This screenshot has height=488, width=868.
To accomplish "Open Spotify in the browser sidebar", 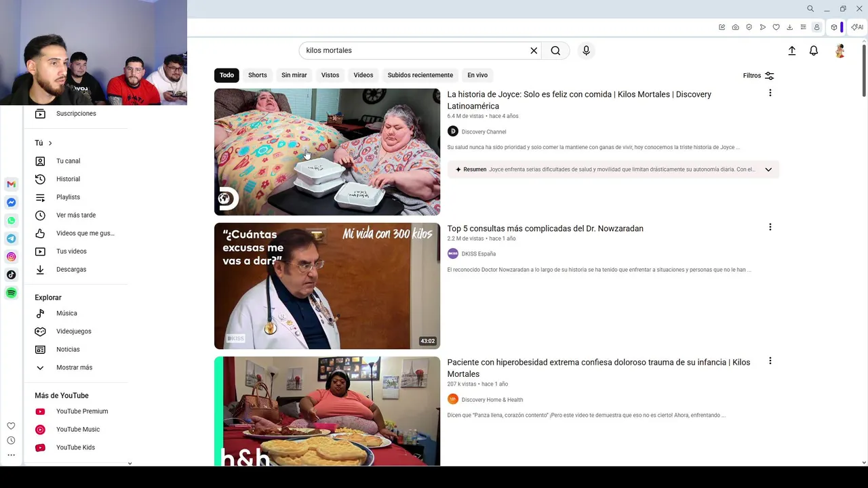I will coord(11,293).
